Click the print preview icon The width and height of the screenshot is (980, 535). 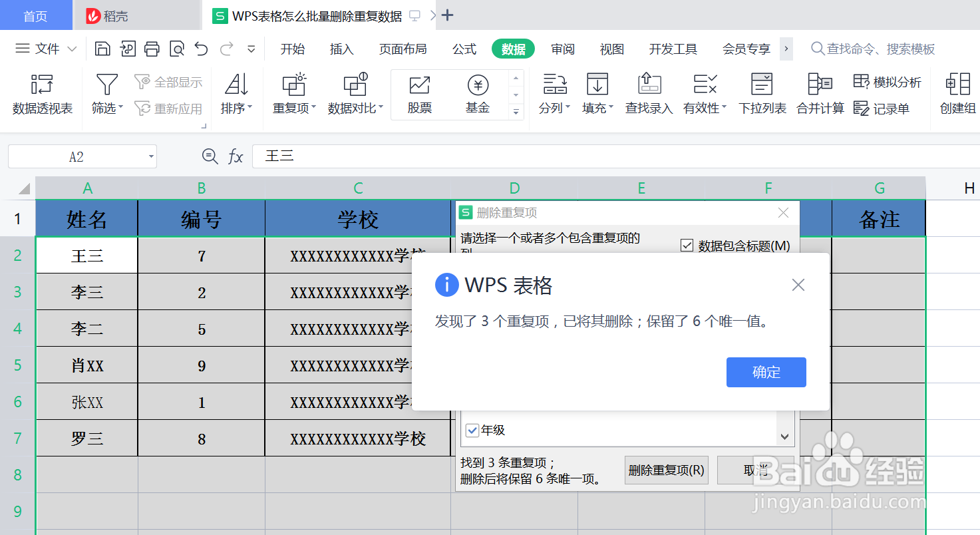click(x=176, y=49)
